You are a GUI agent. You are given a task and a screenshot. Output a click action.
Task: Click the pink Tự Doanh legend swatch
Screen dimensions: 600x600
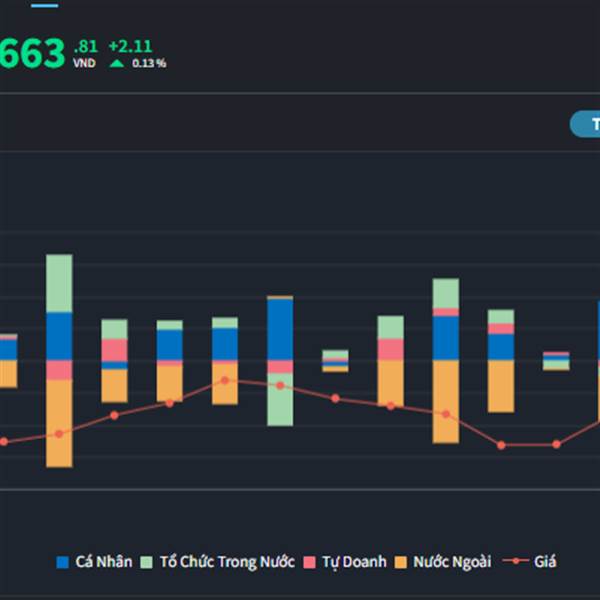pyautogui.click(x=309, y=562)
